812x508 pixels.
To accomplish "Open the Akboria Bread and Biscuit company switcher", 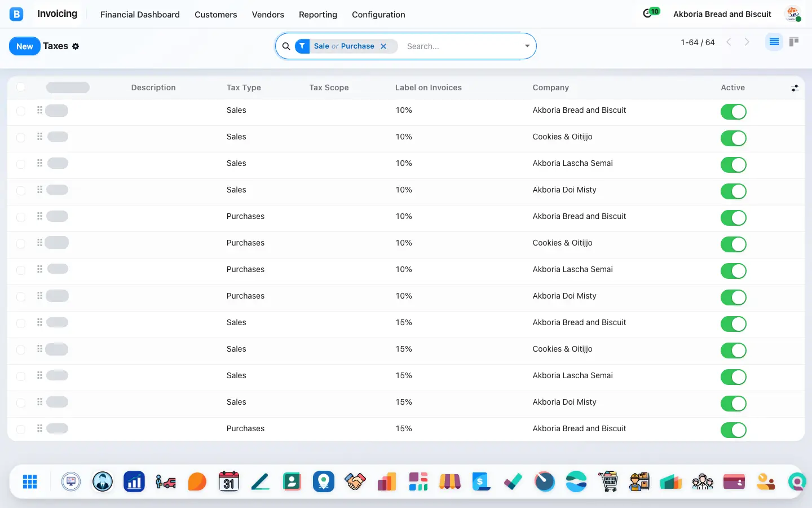I will click(x=722, y=14).
